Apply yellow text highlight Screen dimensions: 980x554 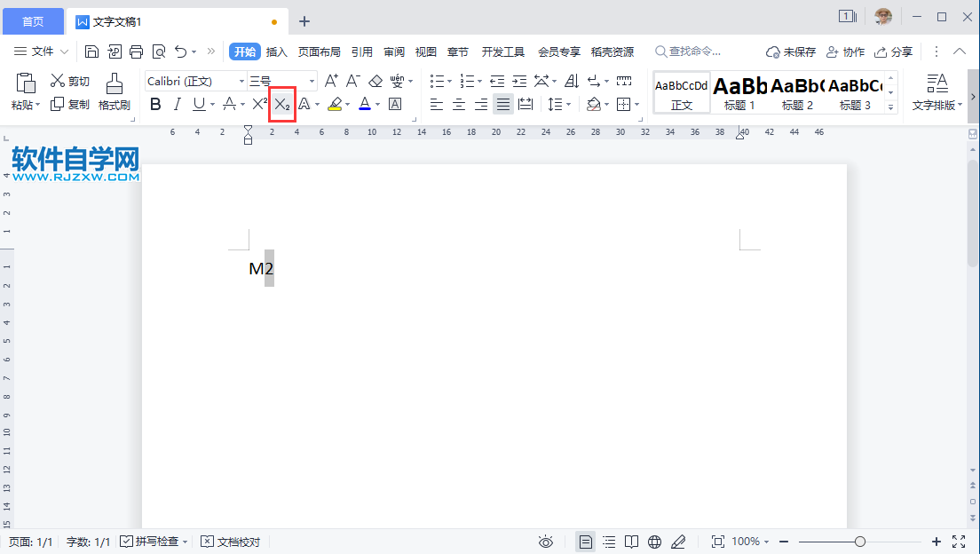(x=336, y=104)
